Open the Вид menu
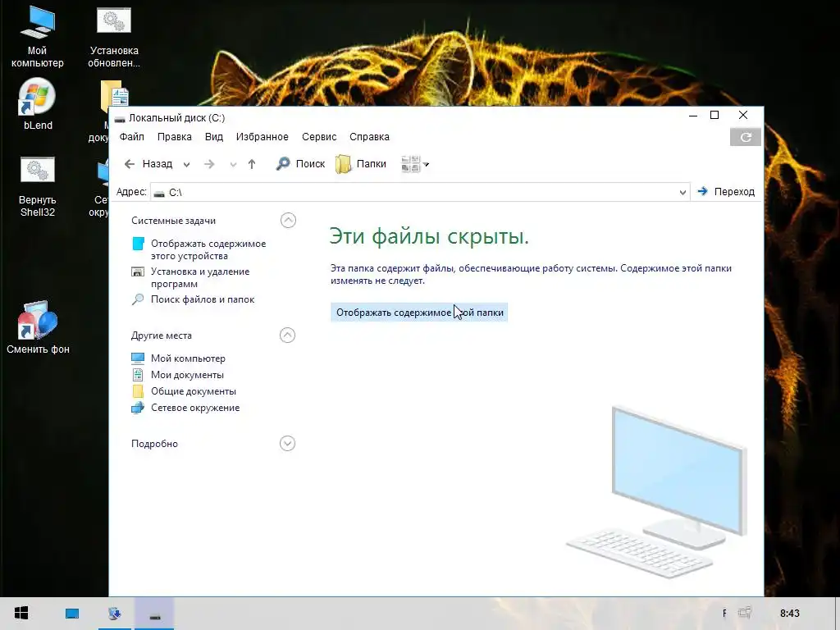Image resolution: width=840 pixels, height=630 pixels. [x=214, y=137]
